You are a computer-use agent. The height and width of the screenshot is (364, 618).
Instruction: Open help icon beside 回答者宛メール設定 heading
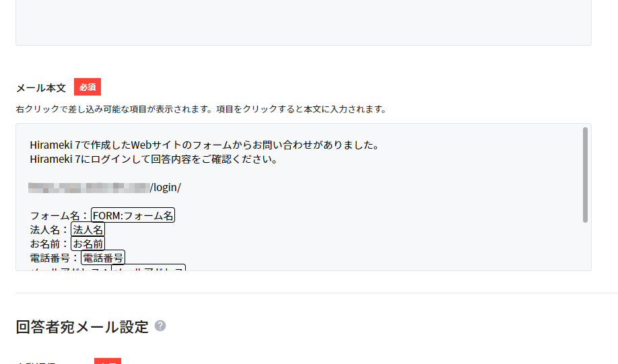pyautogui.click(x=160, y=326)
